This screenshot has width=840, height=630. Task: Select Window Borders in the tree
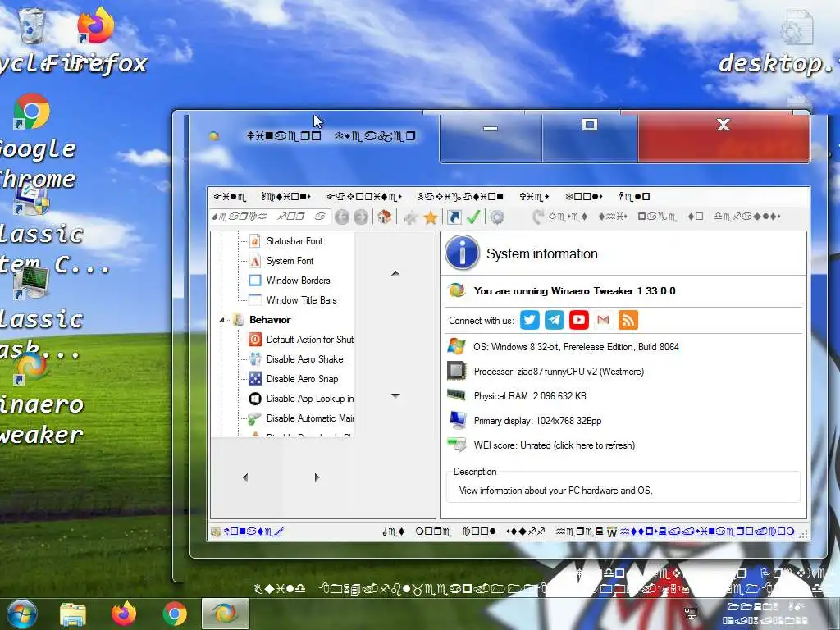pos(299,281)
